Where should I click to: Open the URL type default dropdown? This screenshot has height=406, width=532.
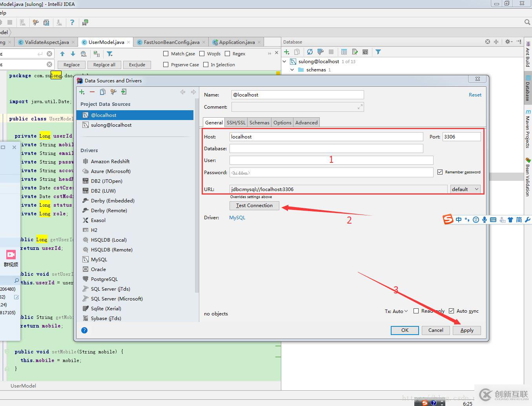(465, 189)
